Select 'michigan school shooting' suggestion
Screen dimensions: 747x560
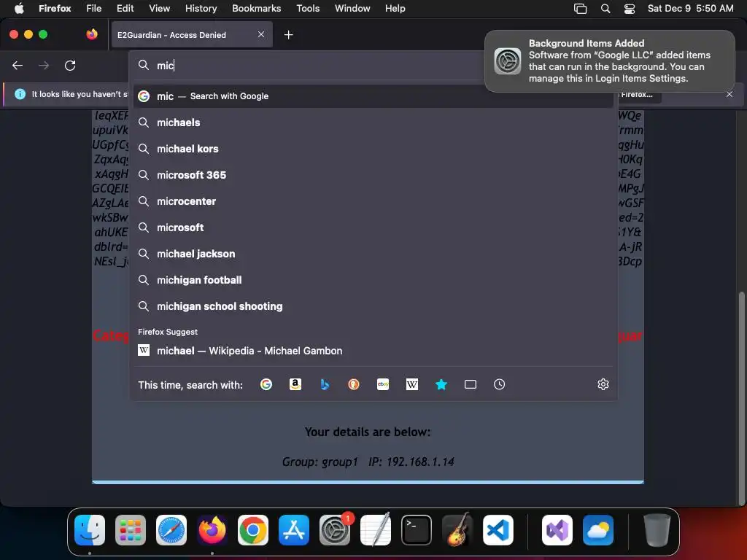[x=373, y=306]
